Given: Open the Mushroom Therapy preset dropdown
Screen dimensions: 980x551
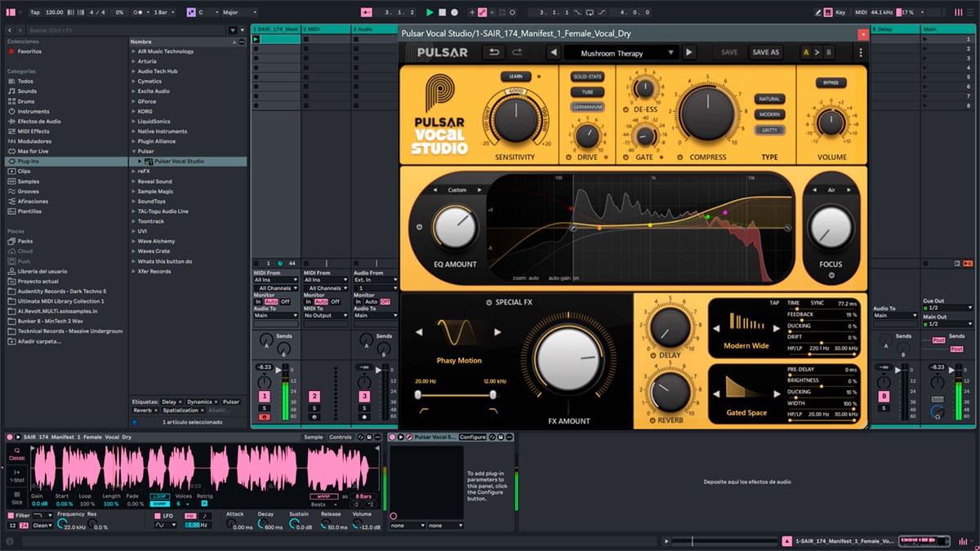Looking at the screenshot, I should click(x=621, y=52).
